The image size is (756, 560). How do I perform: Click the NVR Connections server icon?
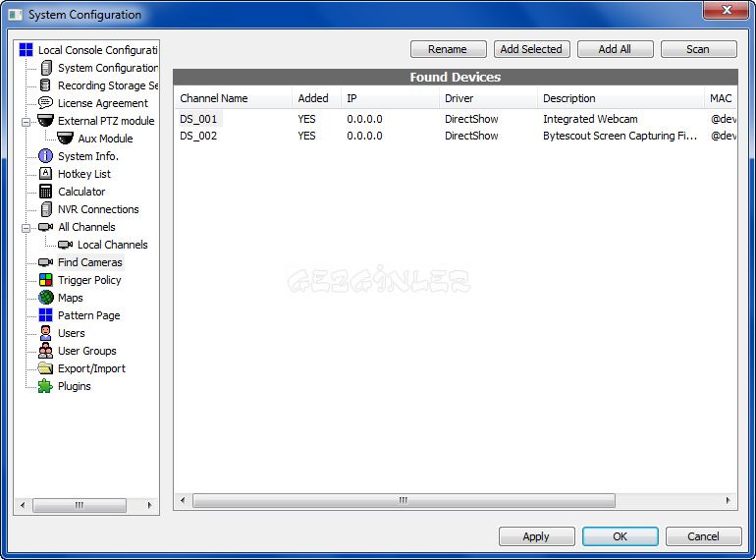[46, 209]
